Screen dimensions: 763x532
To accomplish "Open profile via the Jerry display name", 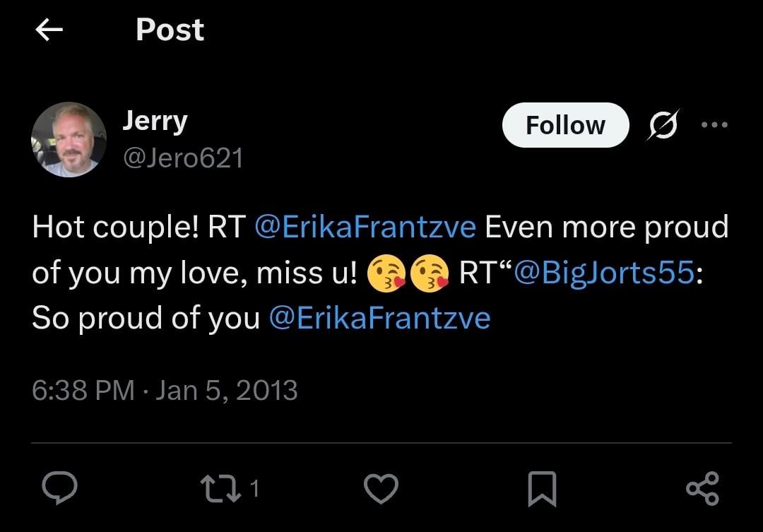I will tap(155, 120).
